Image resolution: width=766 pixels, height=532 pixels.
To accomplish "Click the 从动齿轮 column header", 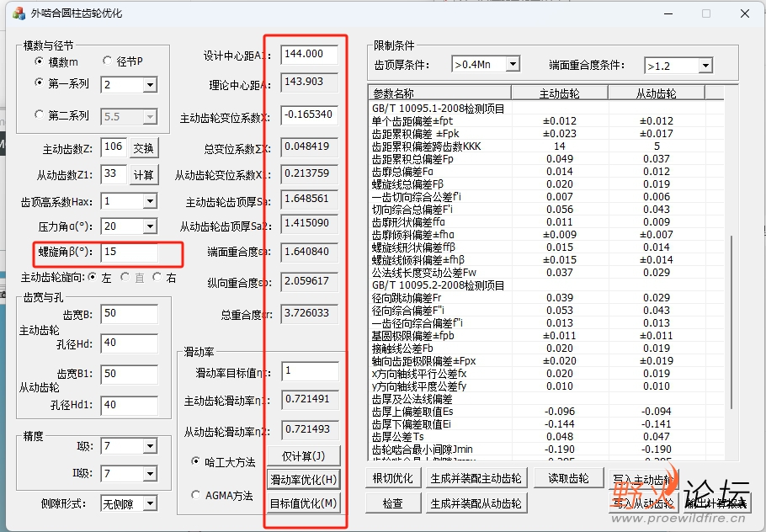I will click(656, 93).
